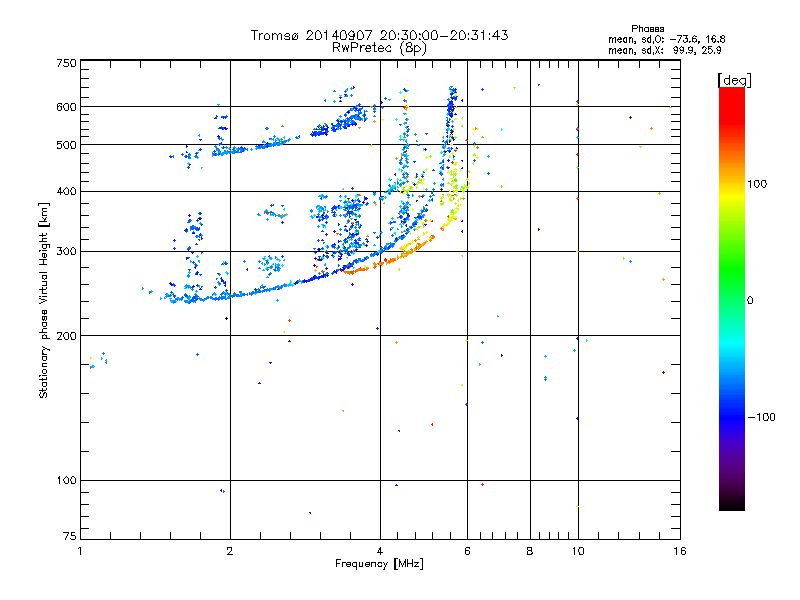The image size is (800, 600).
Task: Click the "[deg]" colorbar unit label
Action: 734,80
